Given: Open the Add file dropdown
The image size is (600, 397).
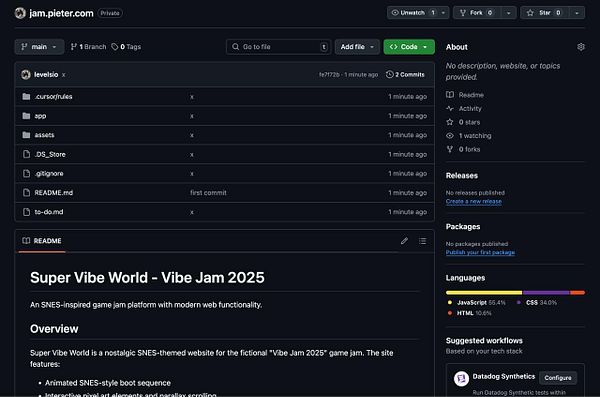Looking at the screenshot, I should coord(357,47).
